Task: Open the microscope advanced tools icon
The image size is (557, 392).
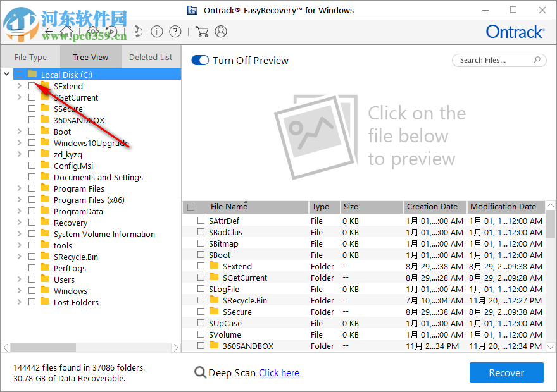Action: [x=138, y=32]
